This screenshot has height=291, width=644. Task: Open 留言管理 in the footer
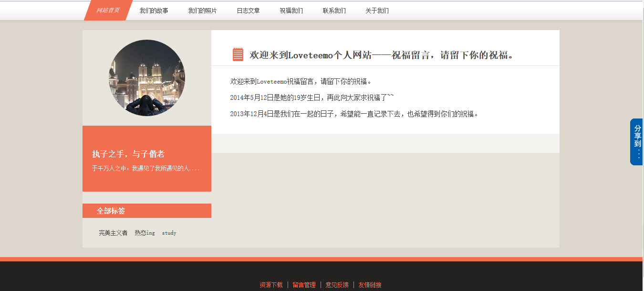click(x=304, y=285)
